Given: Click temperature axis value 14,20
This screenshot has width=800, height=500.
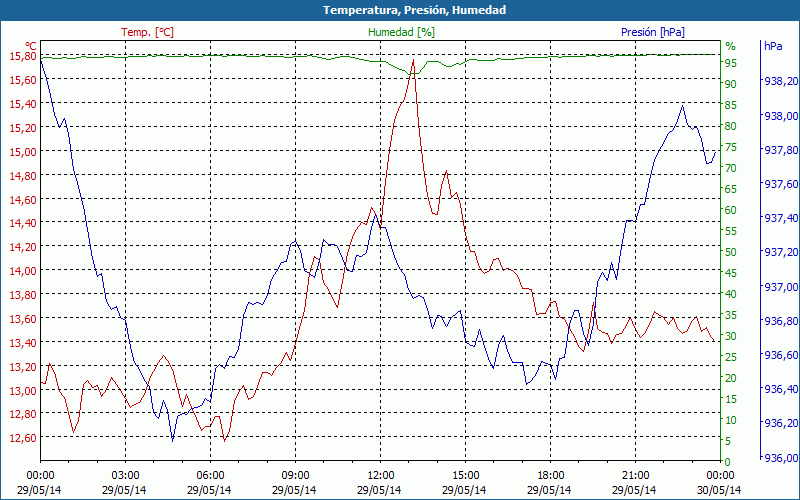Looking at the screenshot, I should point(23,247).
